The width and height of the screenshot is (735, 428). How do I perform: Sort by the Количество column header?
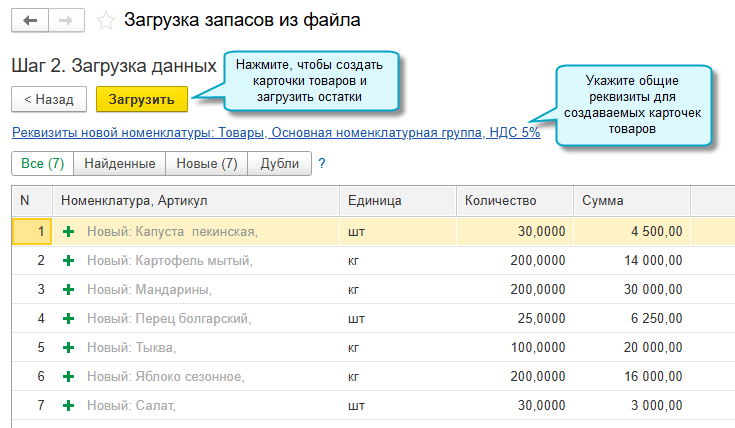(x=500, y=200)
